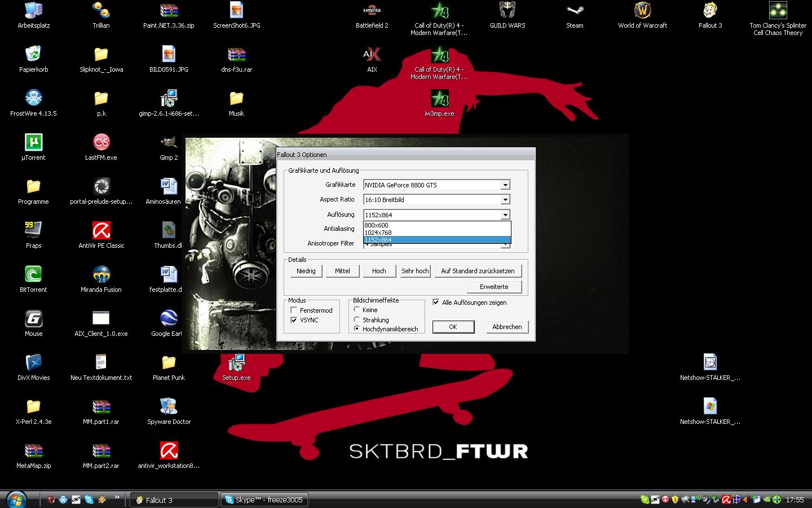Open the µTorrent shortcut
Screen dimensions: 812x508
(33, 147)
